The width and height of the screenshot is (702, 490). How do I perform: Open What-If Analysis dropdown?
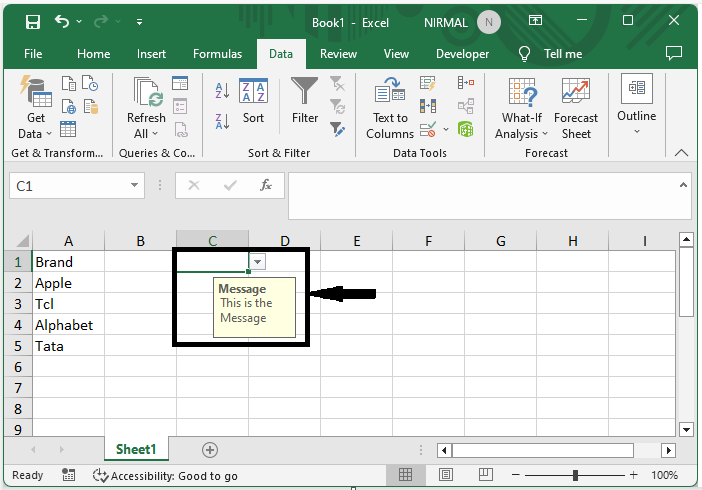tap(522, 107)
